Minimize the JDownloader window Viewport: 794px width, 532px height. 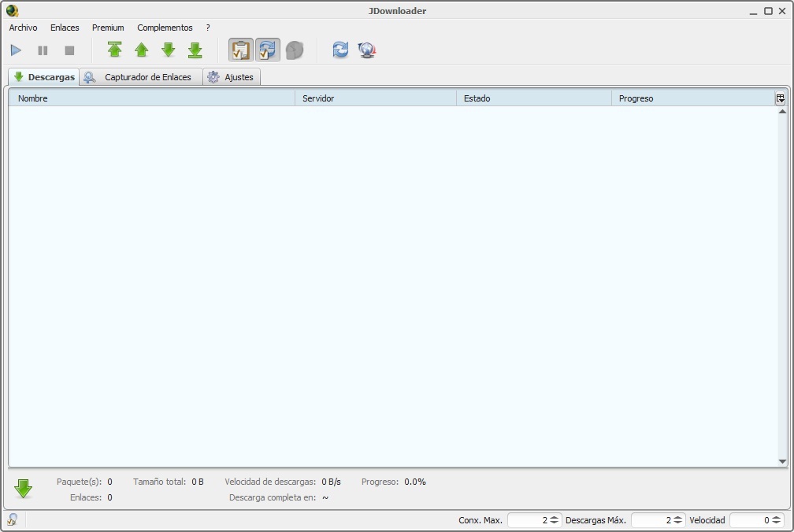coord(753,11)
